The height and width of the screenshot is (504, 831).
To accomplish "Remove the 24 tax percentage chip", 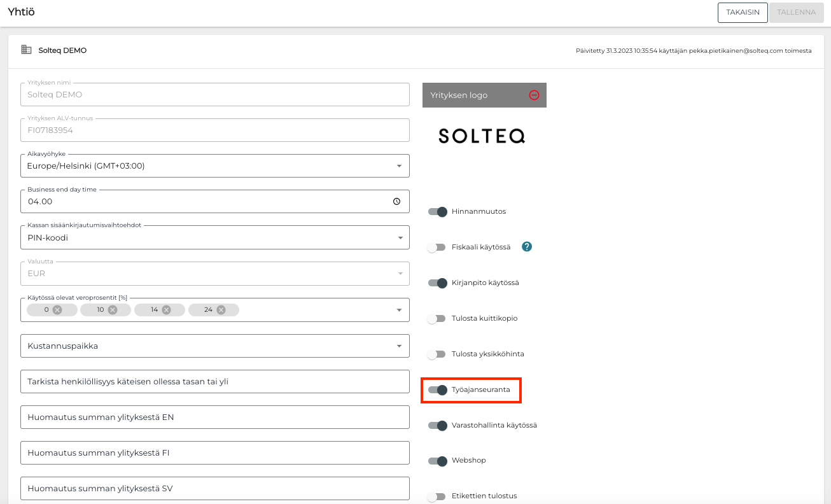I will coord(221,310).
